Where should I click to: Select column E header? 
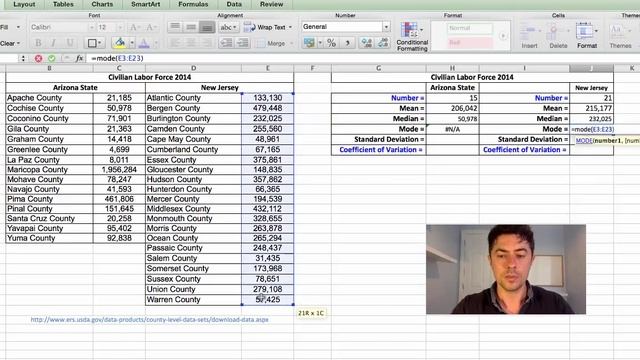click(x=267, y=68)
